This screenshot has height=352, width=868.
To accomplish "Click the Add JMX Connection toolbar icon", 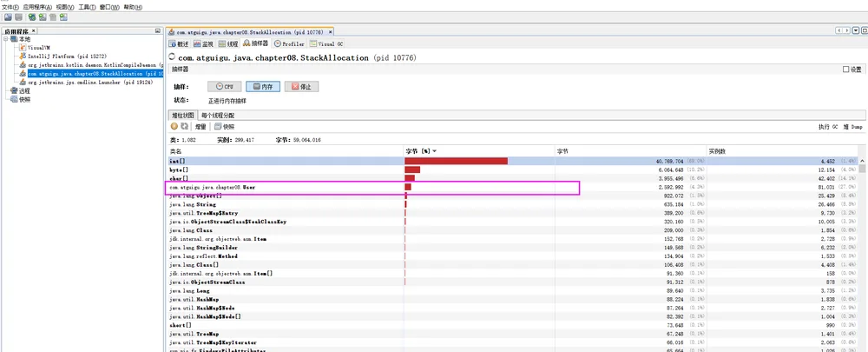I will pos(32,17).
